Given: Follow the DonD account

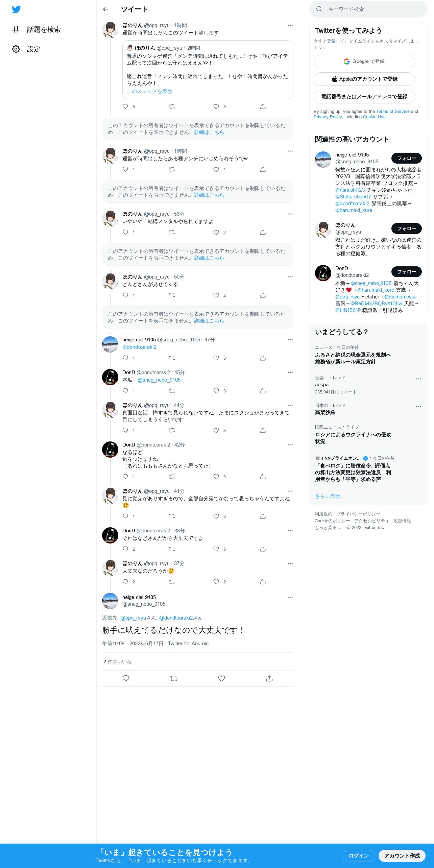Looking at the screenshot, I should 406,272.
